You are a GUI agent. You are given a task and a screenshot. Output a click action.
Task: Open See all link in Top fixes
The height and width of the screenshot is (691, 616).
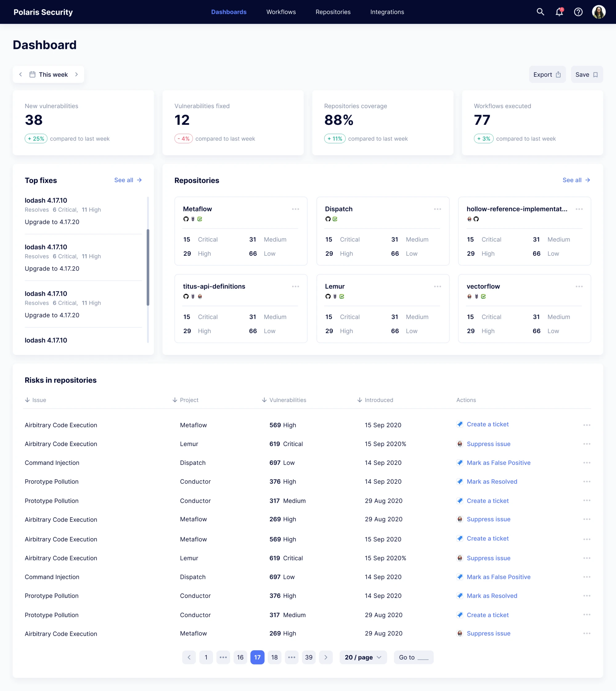tap(128, 180)
